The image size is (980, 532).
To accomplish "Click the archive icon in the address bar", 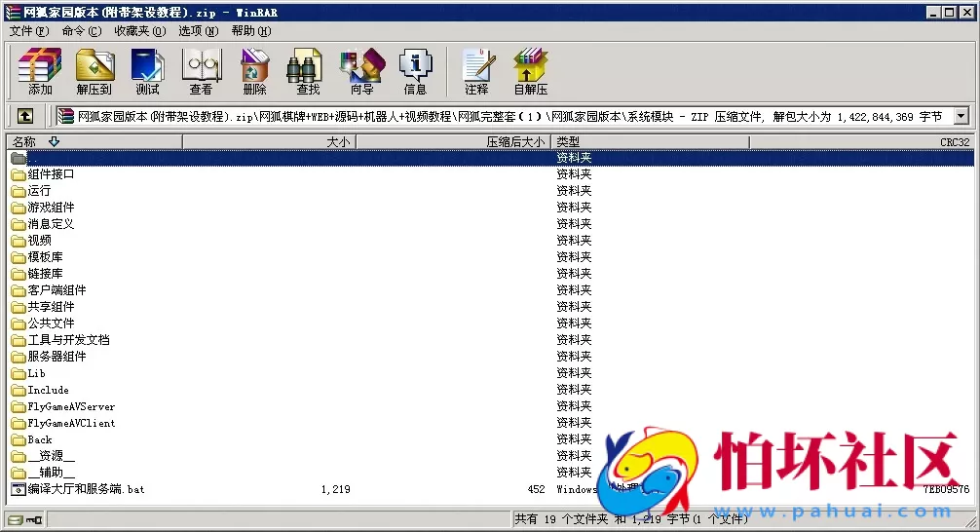I will (x=65, y=116).
